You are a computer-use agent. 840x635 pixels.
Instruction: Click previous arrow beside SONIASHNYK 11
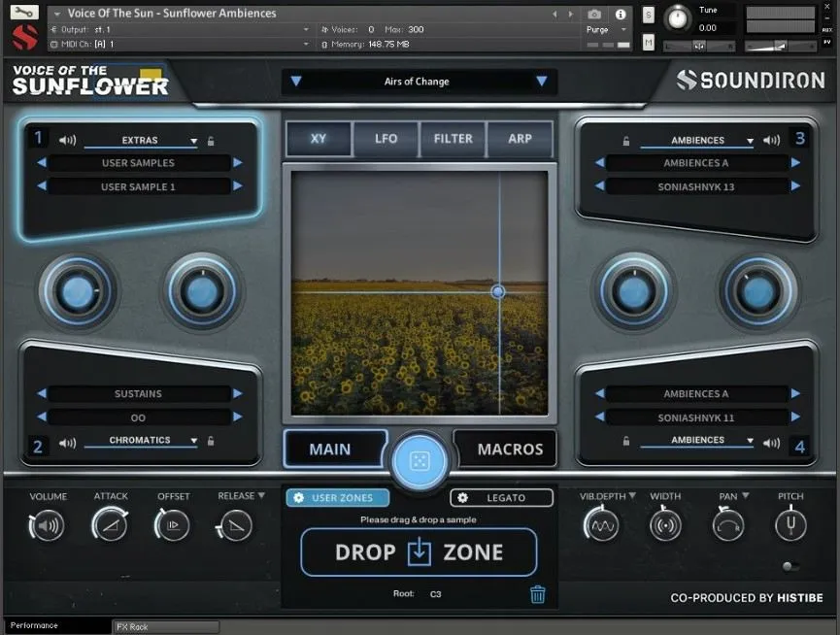pos(600,417)
